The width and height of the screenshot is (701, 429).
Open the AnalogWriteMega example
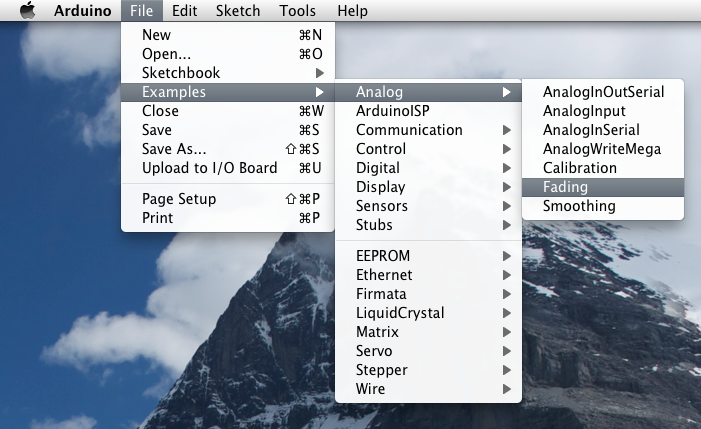[x=603, y=149]
